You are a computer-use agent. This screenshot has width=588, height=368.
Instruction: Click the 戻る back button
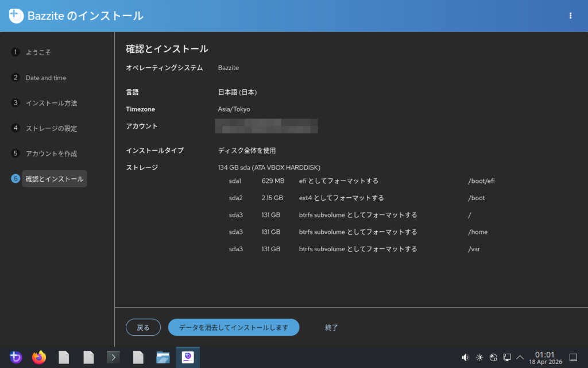pos(143,327)
